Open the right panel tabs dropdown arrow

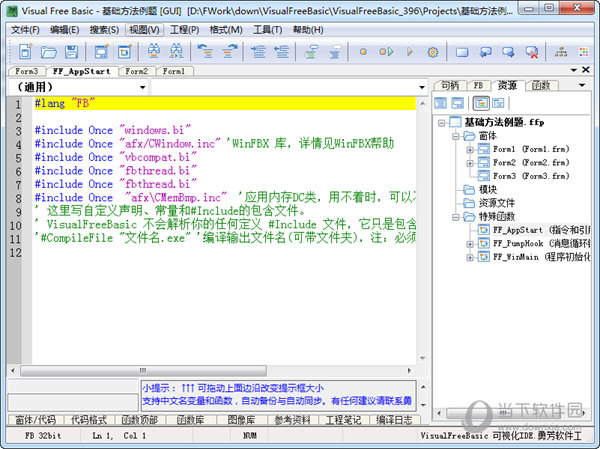tap(582, 85)
